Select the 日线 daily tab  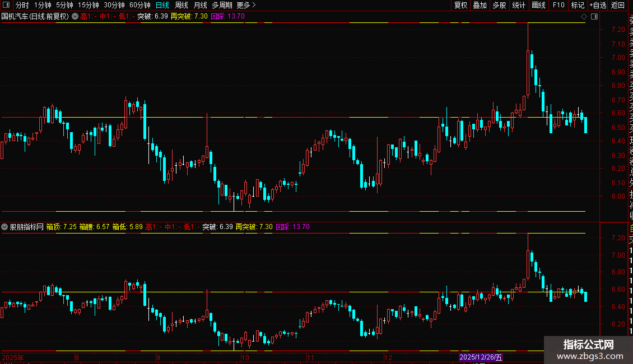[162, 5]
